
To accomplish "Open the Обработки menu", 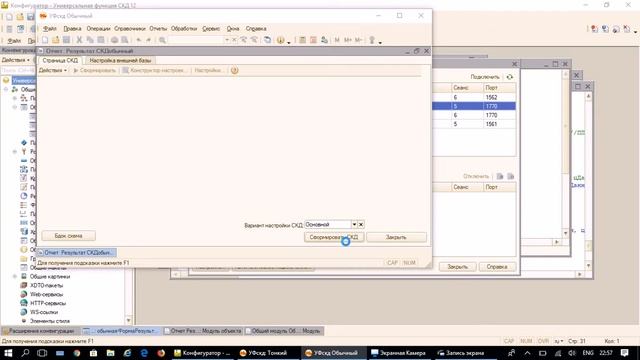I will [184, 29].
